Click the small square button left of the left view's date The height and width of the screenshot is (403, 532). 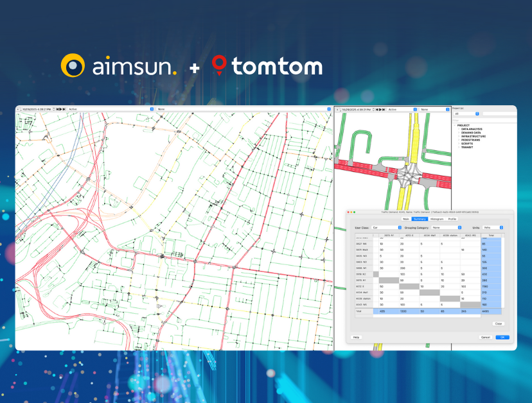coord(18,109)
